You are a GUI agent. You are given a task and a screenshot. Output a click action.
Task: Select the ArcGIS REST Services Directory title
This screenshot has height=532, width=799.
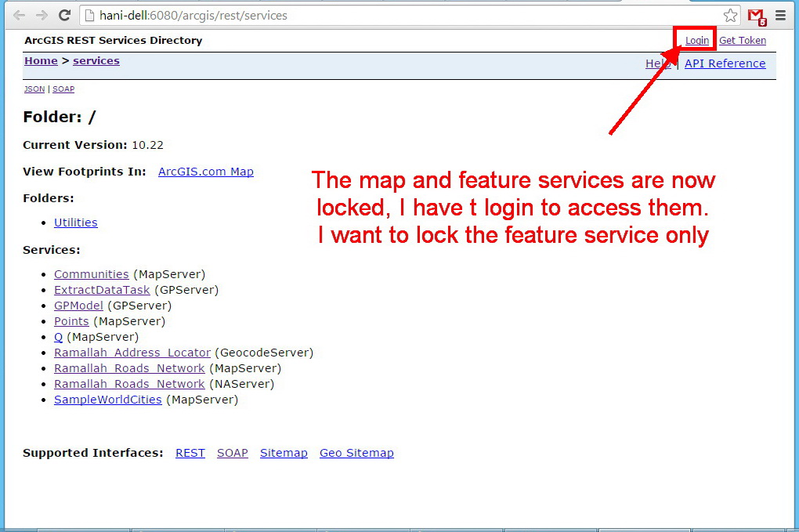[x=113, y=40]
